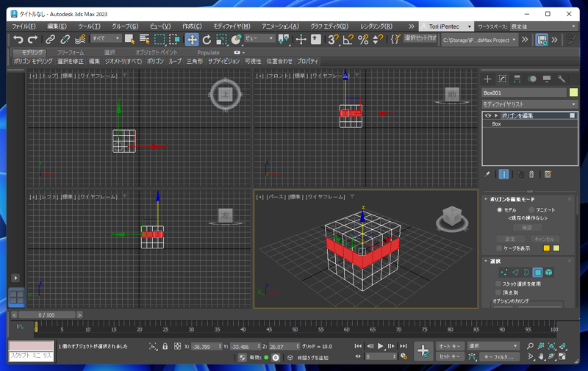
Task: Choose the Select Object tool
Action: click(x=130, y=39)
